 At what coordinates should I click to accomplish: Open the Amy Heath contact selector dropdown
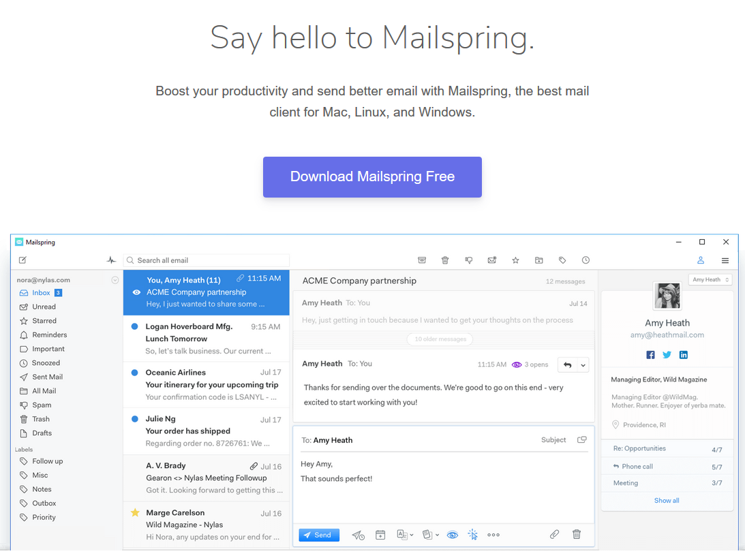710,280
